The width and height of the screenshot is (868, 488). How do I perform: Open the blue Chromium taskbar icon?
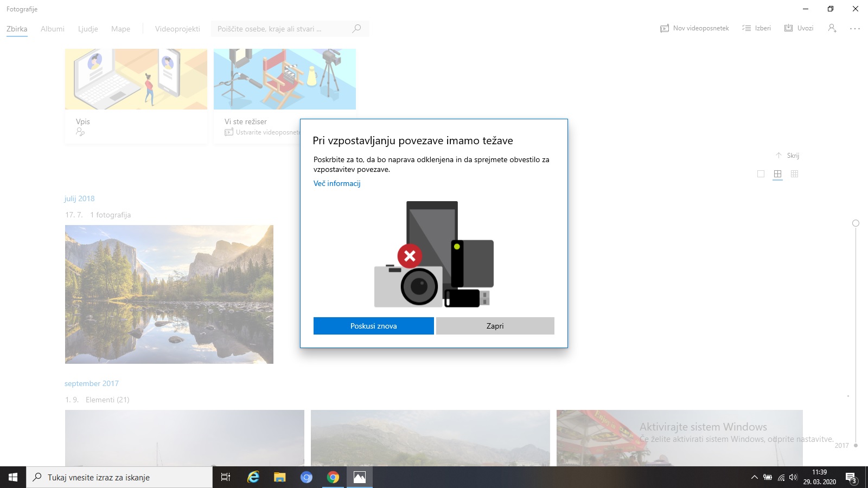307,477
